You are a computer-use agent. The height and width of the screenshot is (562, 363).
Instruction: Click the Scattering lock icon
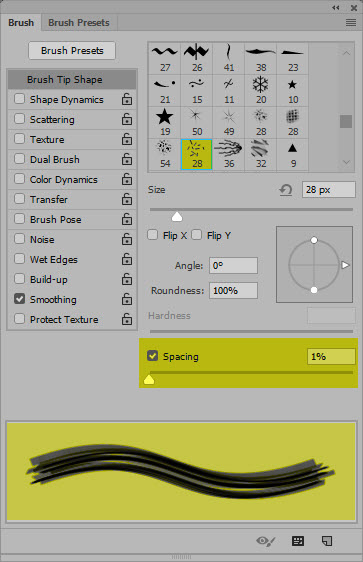(x=127, y=119)
